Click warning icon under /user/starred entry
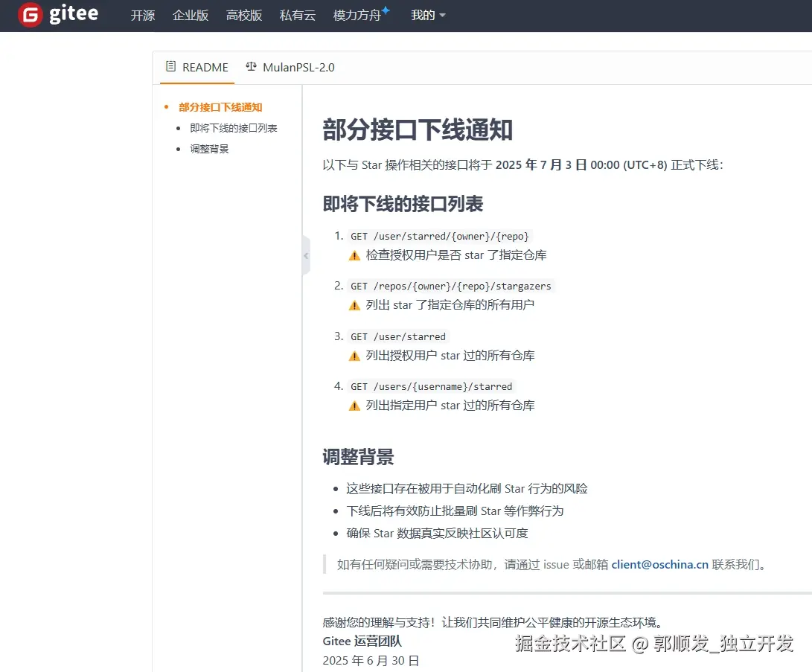 point(355,356)
